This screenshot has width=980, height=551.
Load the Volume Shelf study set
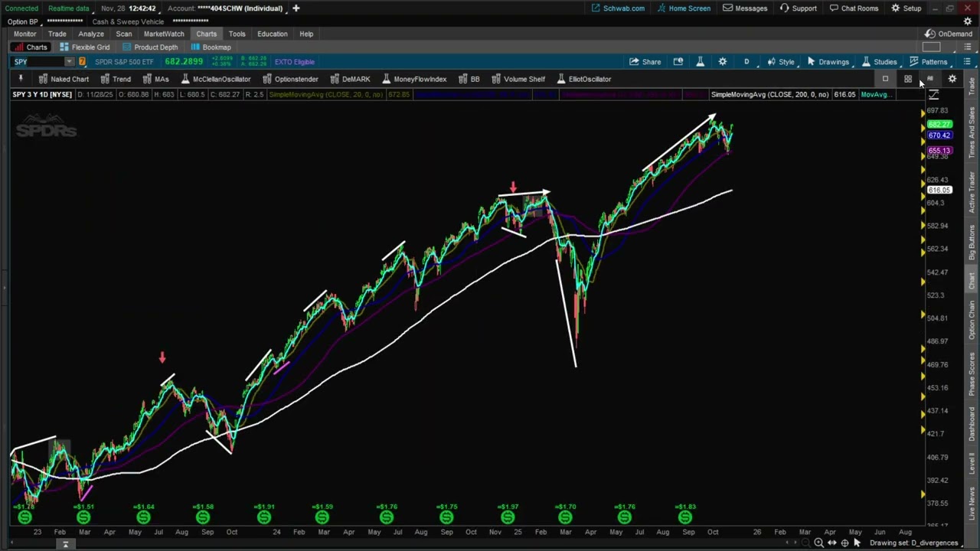[x=518, y=79]
